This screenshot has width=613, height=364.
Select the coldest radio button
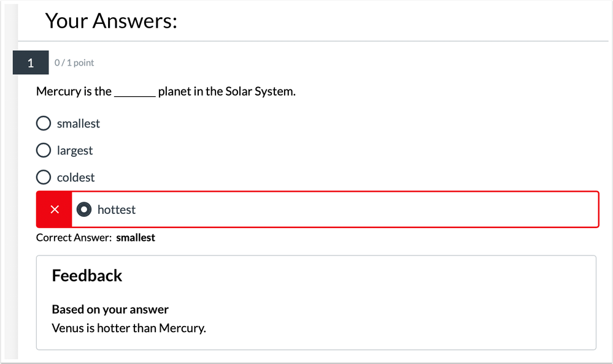(44, 178)
